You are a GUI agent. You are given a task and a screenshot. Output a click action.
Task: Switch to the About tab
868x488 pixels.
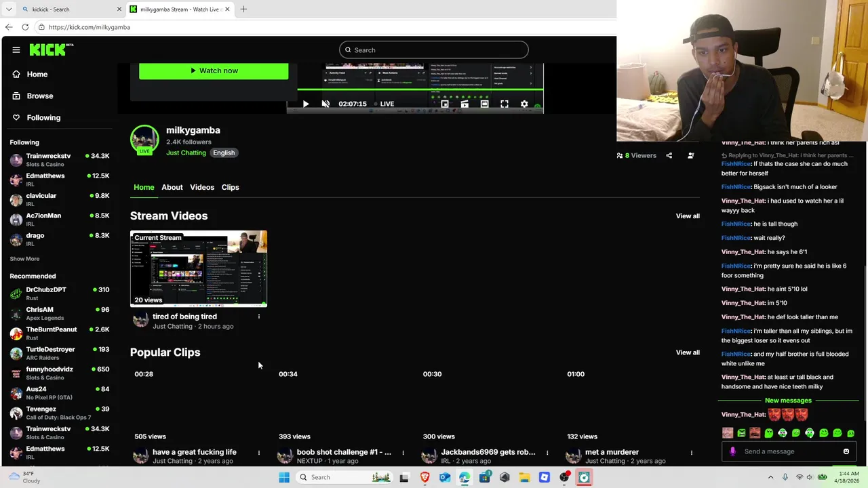click(x=172, y=187)
